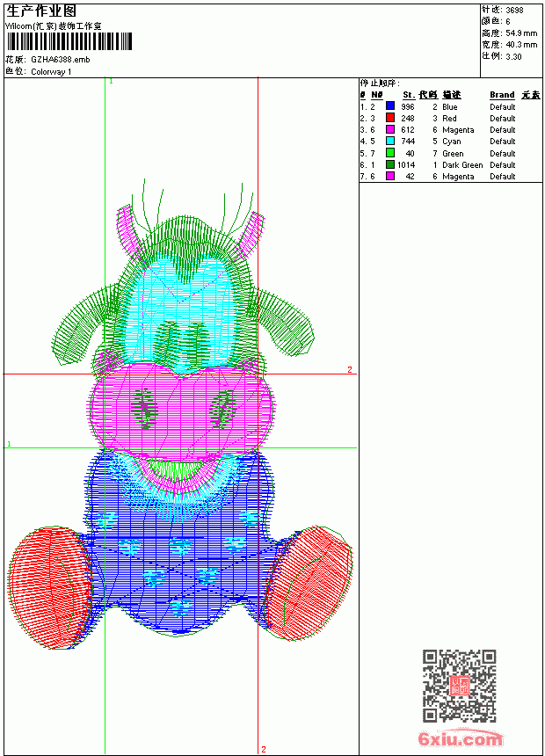The width and height of the screenshot is (545, 756).
Task: Click the blue color swatch in row 1
Action: [390, 106]
